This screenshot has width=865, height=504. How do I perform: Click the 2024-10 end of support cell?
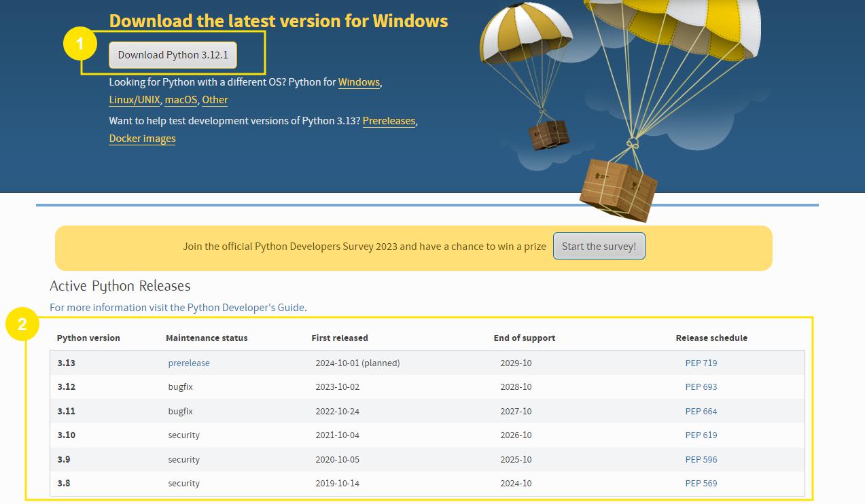pos(516,484)
